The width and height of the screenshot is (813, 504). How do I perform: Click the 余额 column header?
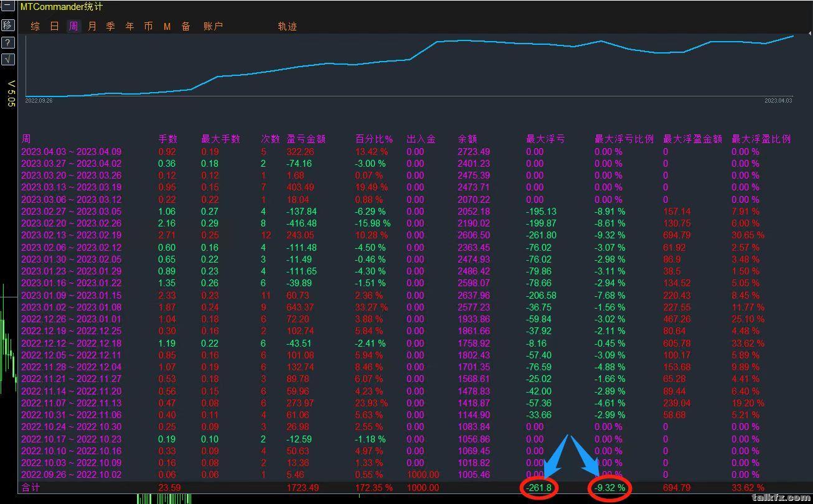(468, 139)
